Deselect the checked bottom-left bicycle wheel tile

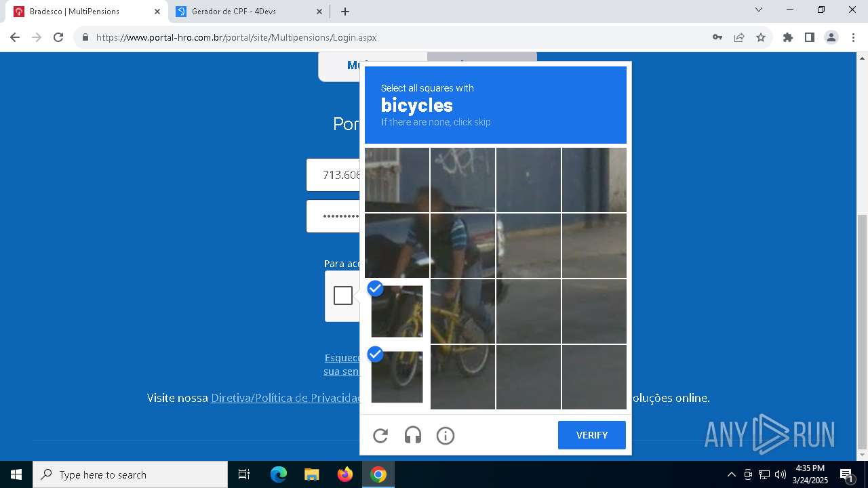coord(397,377)
